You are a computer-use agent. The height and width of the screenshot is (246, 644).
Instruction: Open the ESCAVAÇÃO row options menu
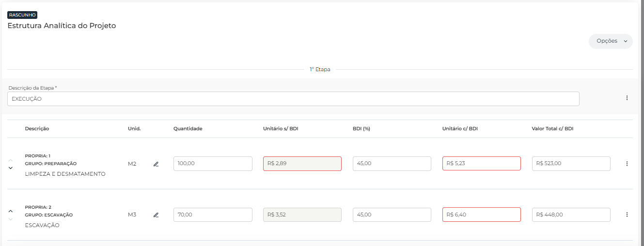tap(627, 215)
